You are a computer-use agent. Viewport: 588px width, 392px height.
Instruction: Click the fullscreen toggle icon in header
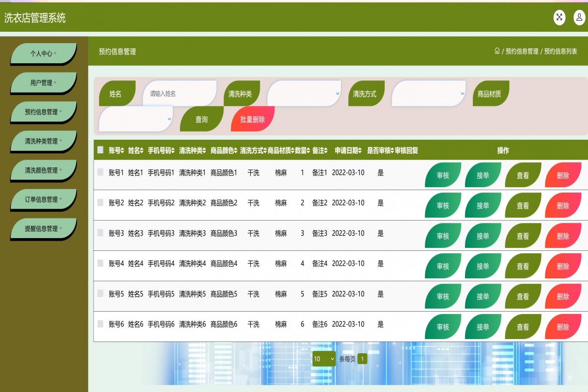(x=559, y=18)
